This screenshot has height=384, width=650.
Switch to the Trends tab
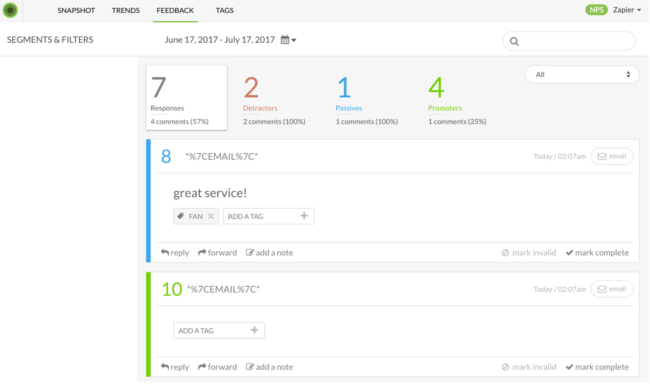point(126,10)
